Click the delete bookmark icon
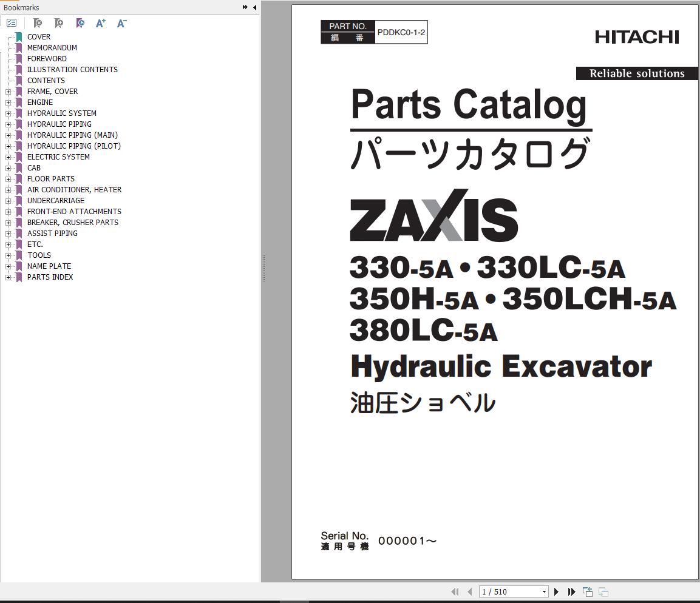Screen dimensions: 700x603 (x=38, y=22)
